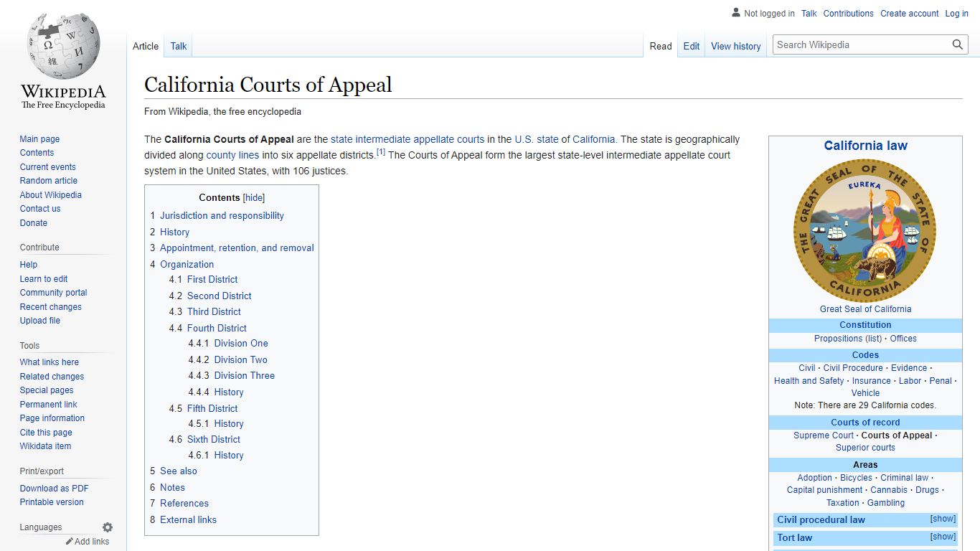
Task: Open Civil Procedure code link
Action: [x=853, y=368]
